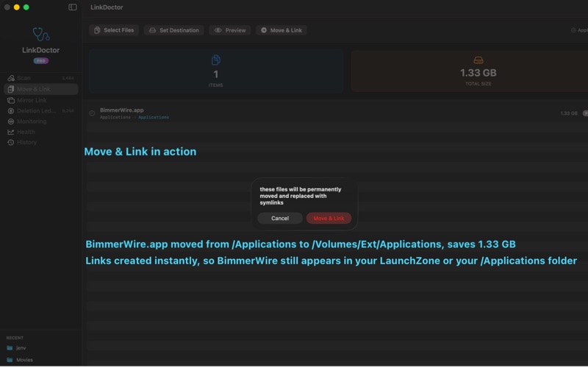The height and width of the screenshot is (368, 588).
Task: Click Set Destination toolbar button
Action: [x=174, y=30]
